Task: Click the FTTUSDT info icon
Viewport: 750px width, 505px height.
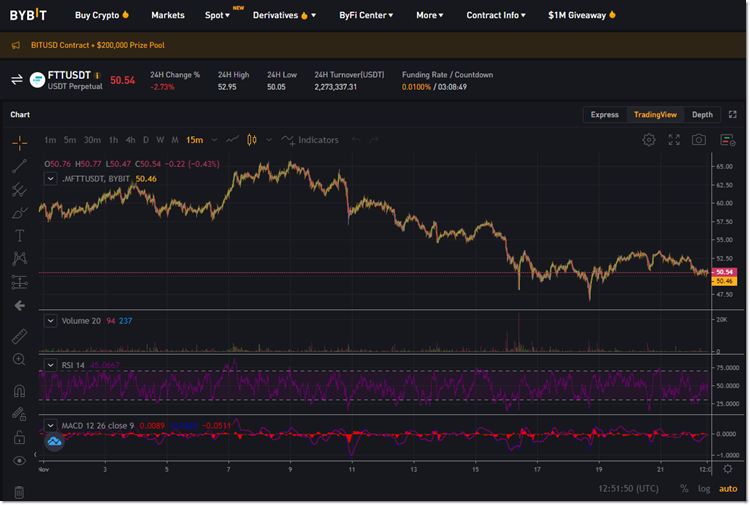Action: point(98,76)
